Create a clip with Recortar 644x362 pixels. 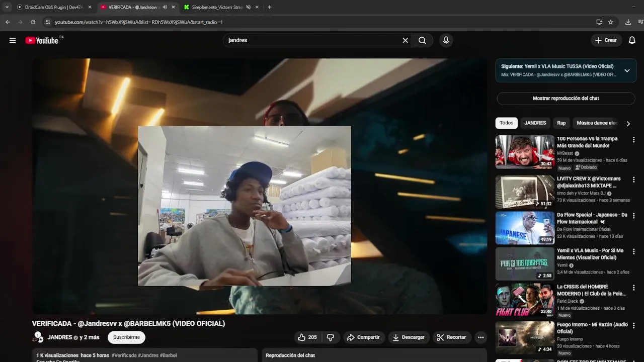451,337
